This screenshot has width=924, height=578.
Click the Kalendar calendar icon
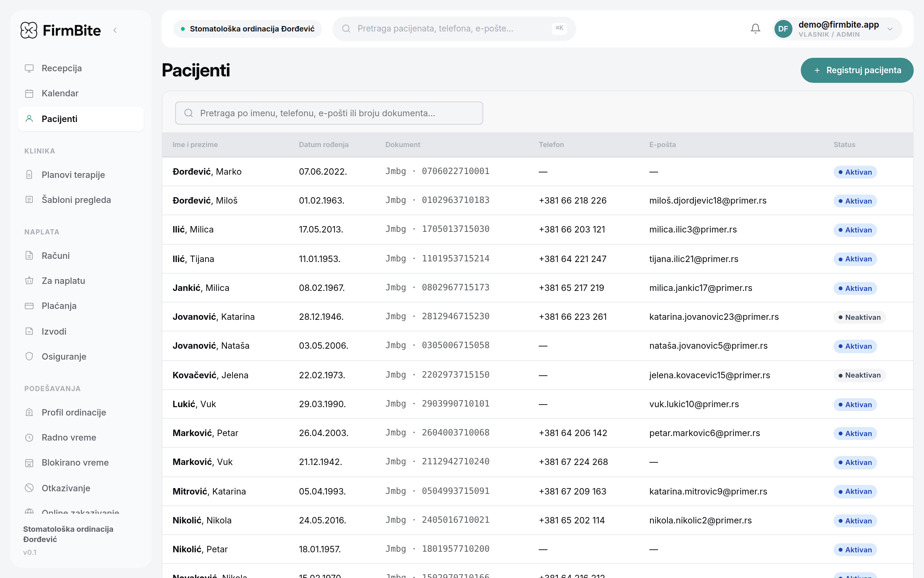[x=30, y=93]
